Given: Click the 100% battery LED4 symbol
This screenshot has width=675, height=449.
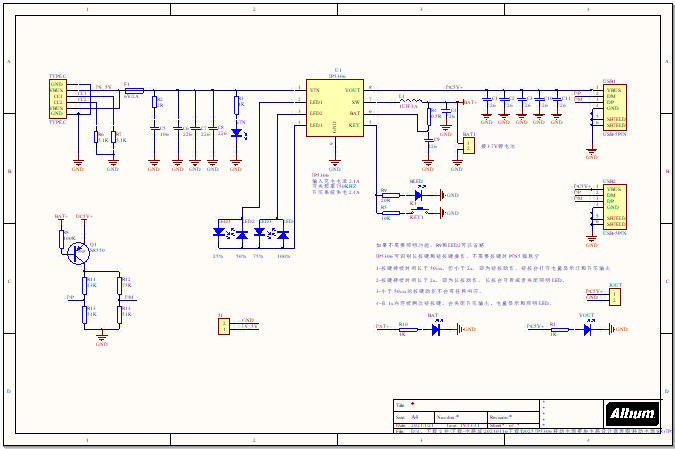Looking at the screenshot, I should [283, 235].
